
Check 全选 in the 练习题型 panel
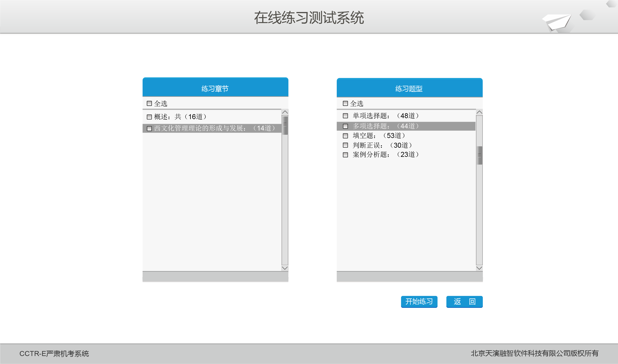coord(345,103)
